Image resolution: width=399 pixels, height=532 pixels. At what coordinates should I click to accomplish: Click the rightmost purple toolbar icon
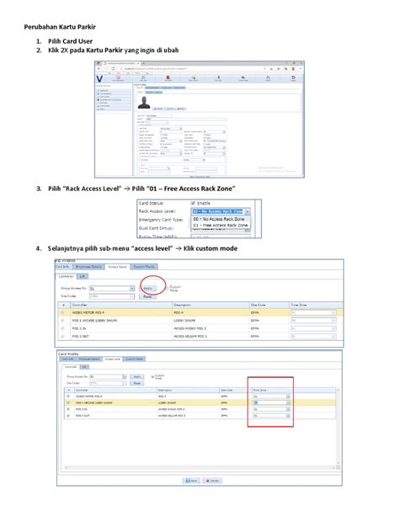294,77
